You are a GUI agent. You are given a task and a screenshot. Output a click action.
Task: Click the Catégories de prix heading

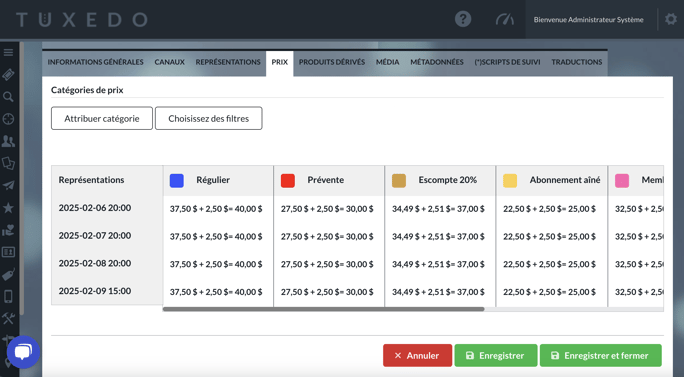(87, 90)
